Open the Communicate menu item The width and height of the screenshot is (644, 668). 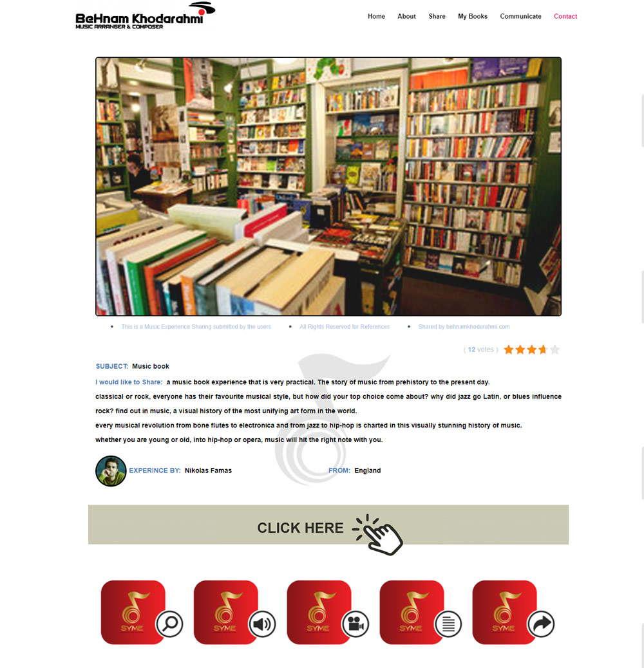coord(520,16)
